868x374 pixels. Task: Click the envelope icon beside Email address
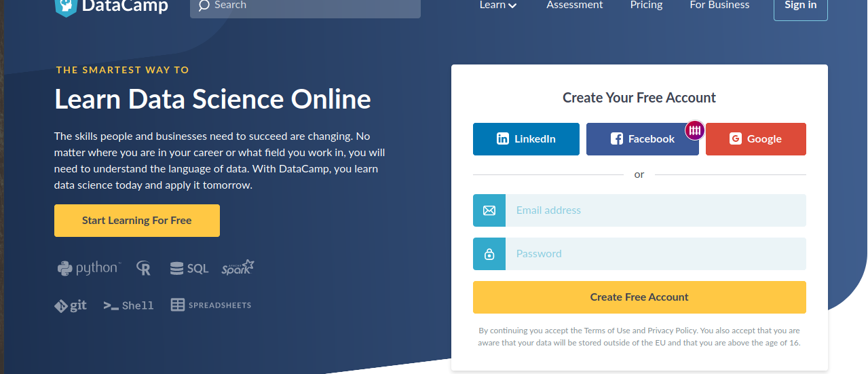(x=489, y=210)
